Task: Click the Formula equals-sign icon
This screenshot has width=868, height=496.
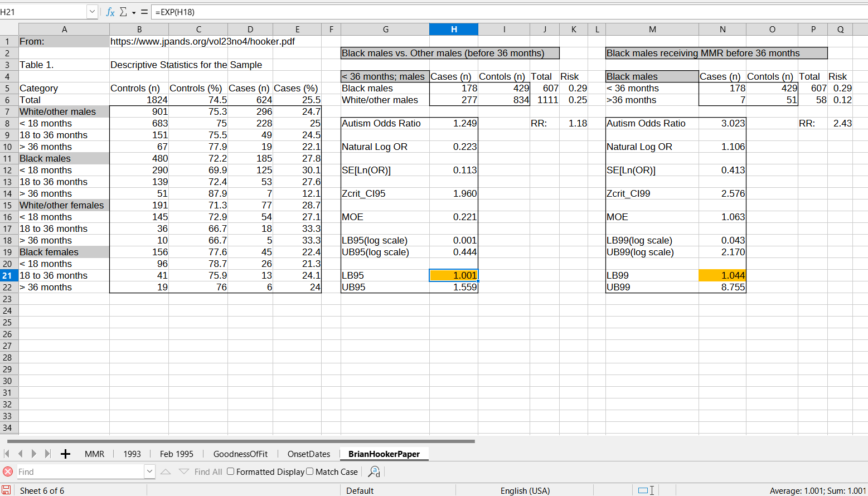Action: click(x=144, y=12)
